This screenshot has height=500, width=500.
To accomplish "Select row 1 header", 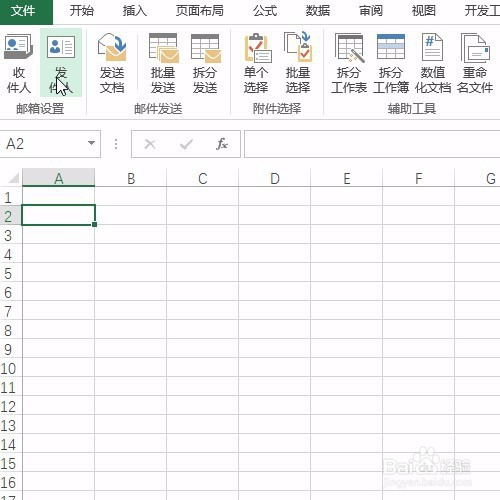I will tap(11, 197).
